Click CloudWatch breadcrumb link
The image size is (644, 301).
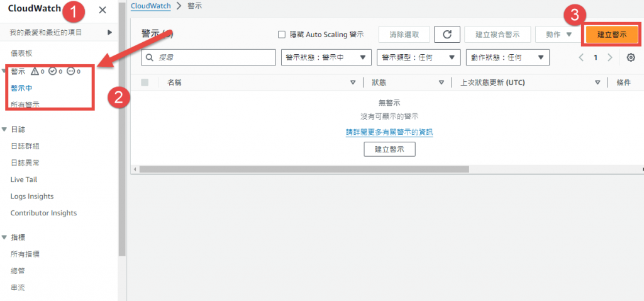(x=150, y=6)
